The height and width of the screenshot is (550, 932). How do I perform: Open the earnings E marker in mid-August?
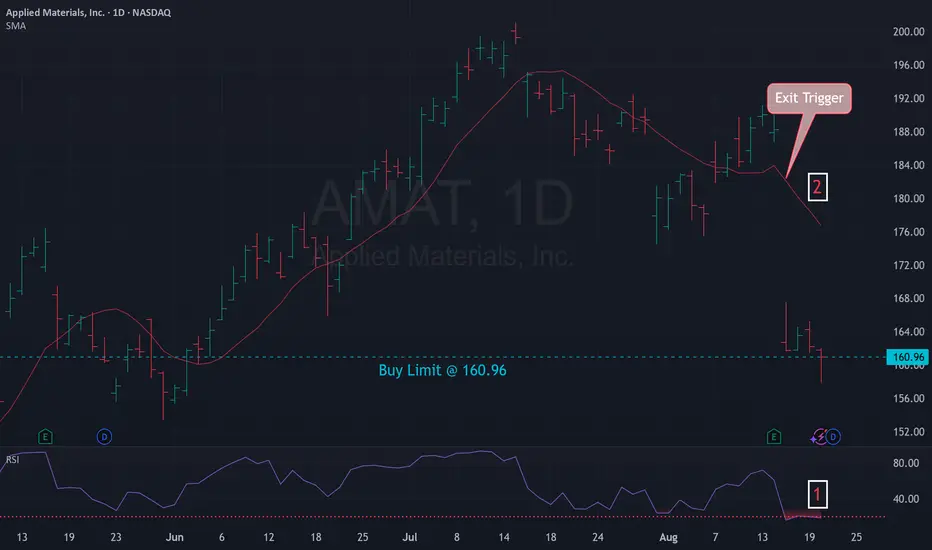(x=773, y=437)
